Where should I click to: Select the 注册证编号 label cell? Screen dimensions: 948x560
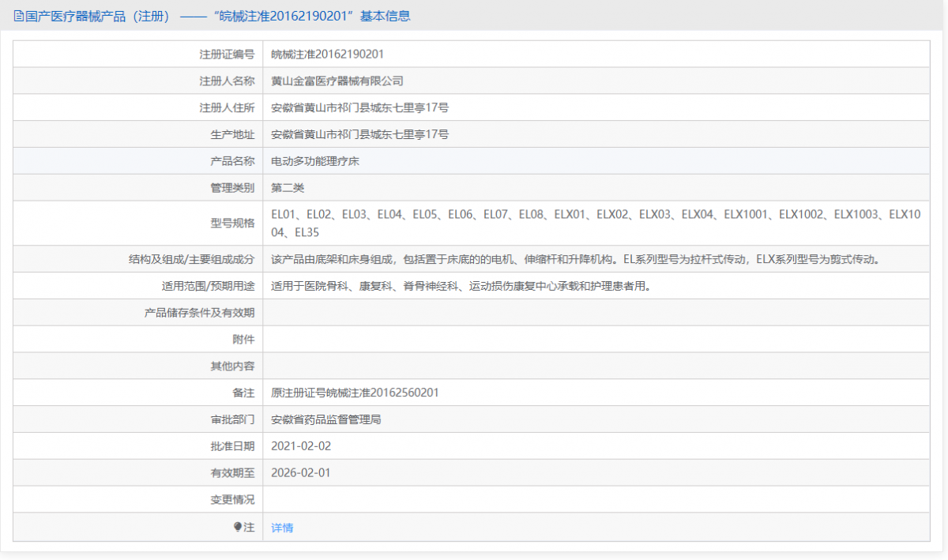click(x=138, y=54)
